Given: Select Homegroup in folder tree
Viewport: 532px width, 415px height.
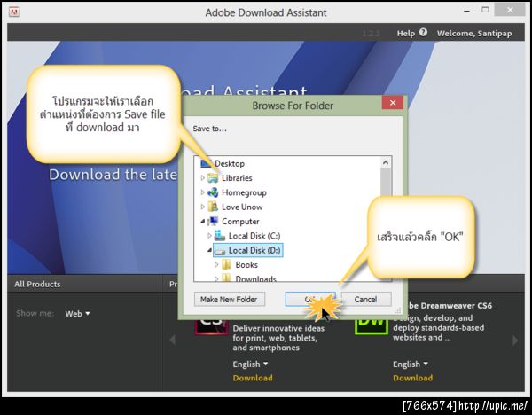Looking at the screenshot, I should tap(244, 192).
